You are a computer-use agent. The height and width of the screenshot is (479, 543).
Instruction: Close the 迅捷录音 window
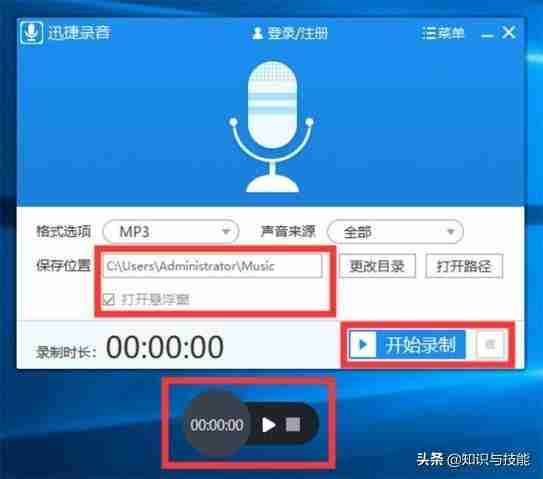pos(509,33)
